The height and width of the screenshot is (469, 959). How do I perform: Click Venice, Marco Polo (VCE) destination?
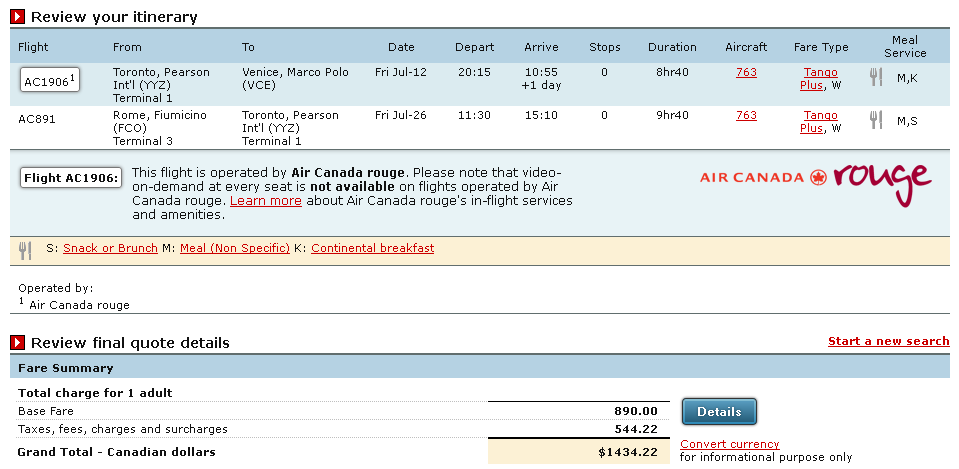(x=295, y=79)
